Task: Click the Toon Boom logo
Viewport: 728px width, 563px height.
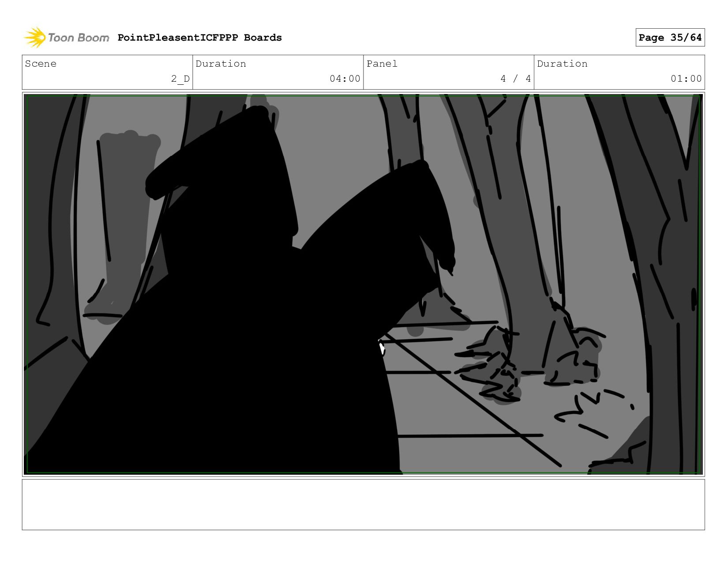Action: click(66, 38)
